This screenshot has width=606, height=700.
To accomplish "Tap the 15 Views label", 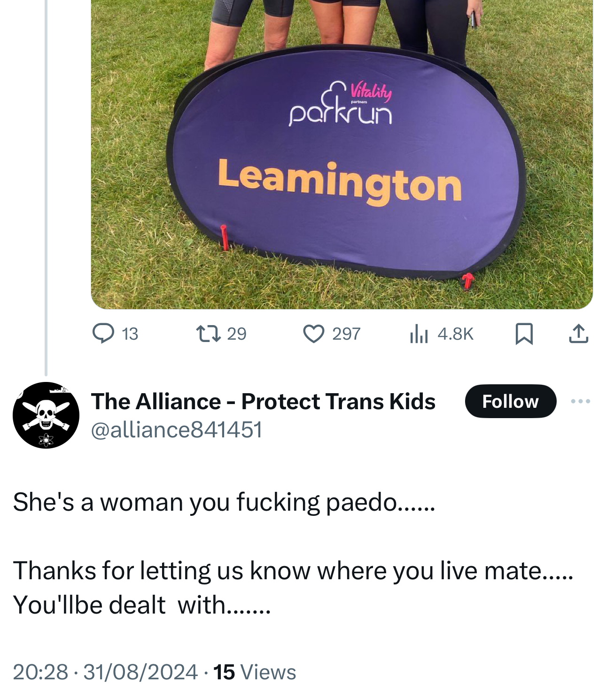I will pyautogui.click(x=255, y=672).
